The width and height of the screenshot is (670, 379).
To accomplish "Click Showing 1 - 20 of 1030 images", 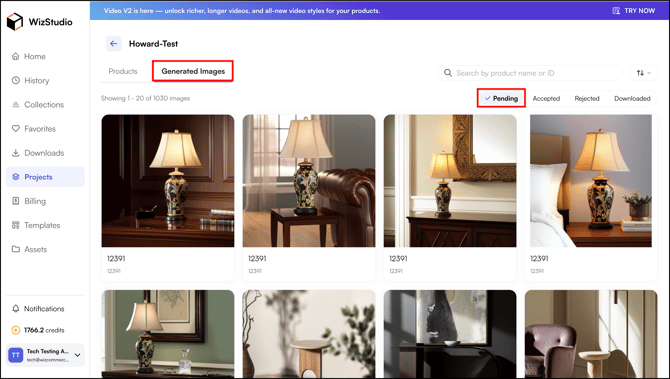I will point(145,98).
